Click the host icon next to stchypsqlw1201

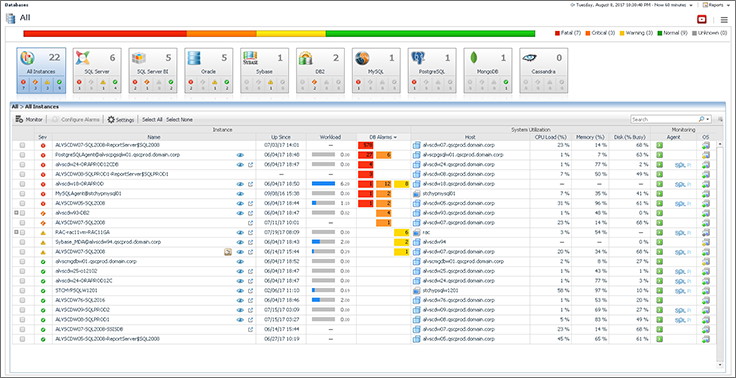[416, 291]
